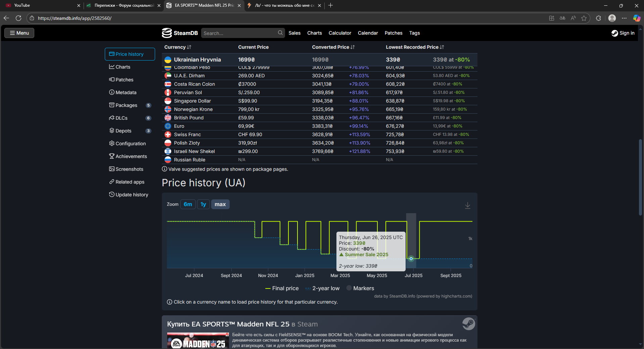Toggle the 2-year low series in legend

pyautogui.click(x=322, y=288)
